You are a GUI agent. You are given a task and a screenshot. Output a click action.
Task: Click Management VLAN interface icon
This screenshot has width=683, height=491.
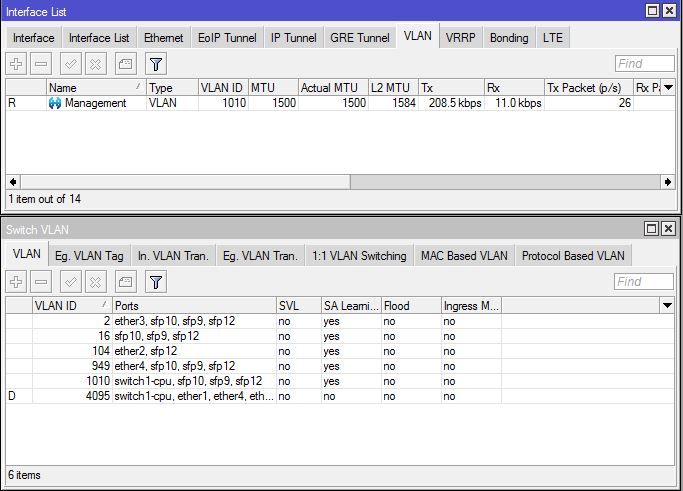[55, 103]
